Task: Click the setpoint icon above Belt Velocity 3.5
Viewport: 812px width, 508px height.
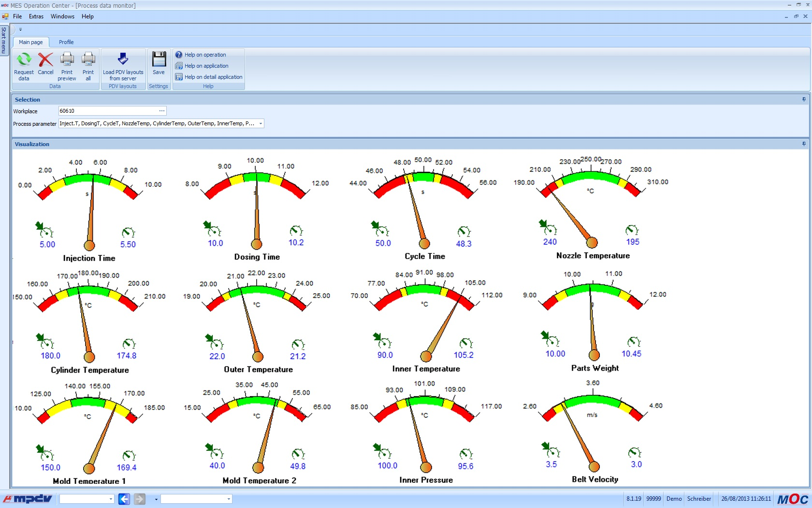Action: click(551, 450)
